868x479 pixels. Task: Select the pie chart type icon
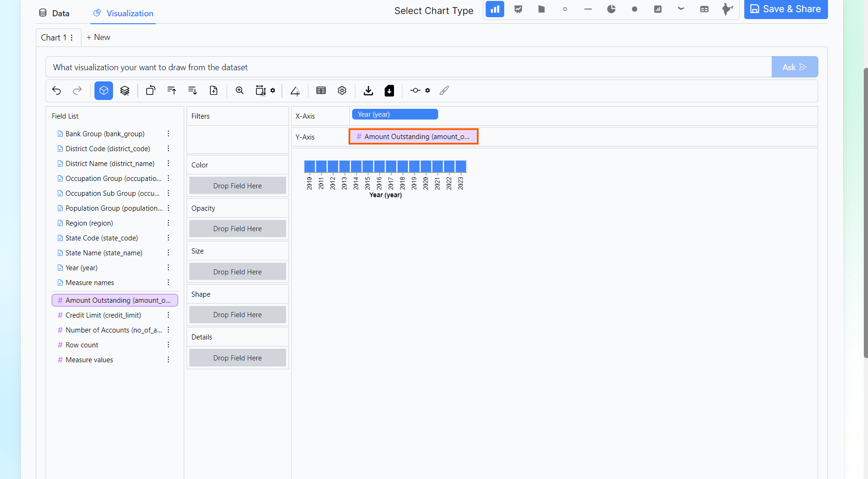coord(611,9)
